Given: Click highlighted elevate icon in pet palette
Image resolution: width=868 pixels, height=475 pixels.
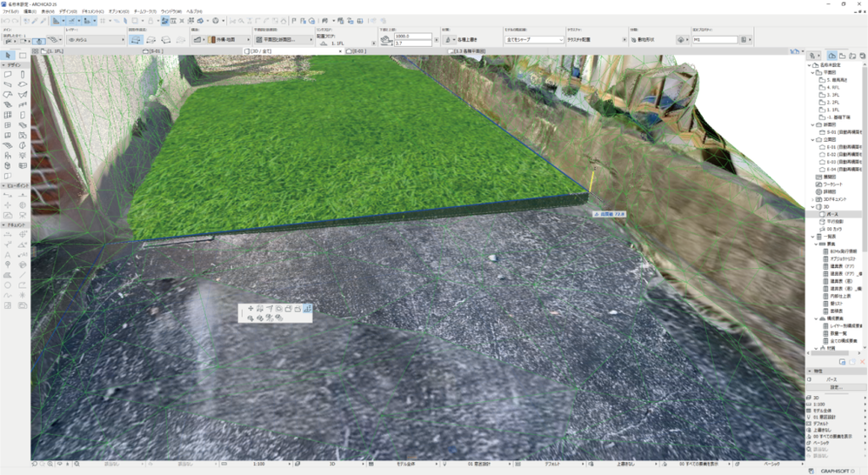Looking at the screenshot, I should pyautogui.click(x=307, y=308).
